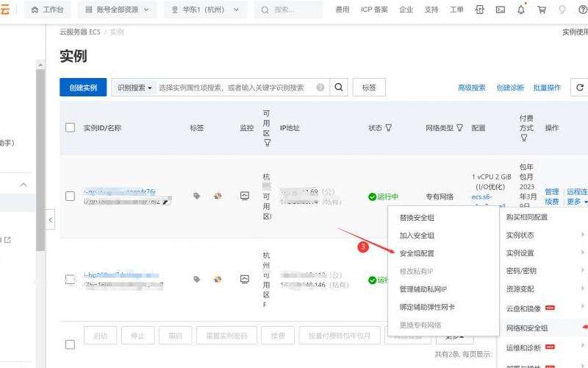Screen dimensions: 588x368
Task: Filter by 付费方式 funnel icon
Action: 524,138
